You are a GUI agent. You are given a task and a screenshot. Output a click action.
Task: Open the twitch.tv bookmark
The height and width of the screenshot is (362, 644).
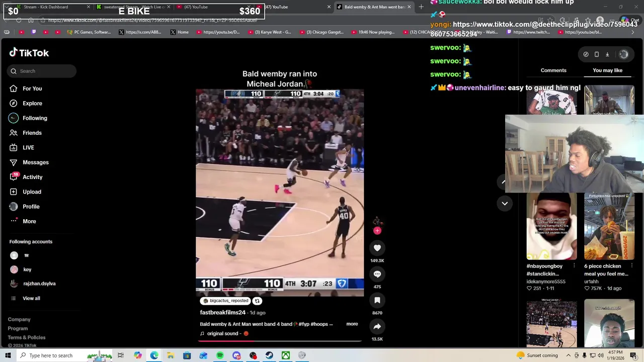click(x=528, y=32)
